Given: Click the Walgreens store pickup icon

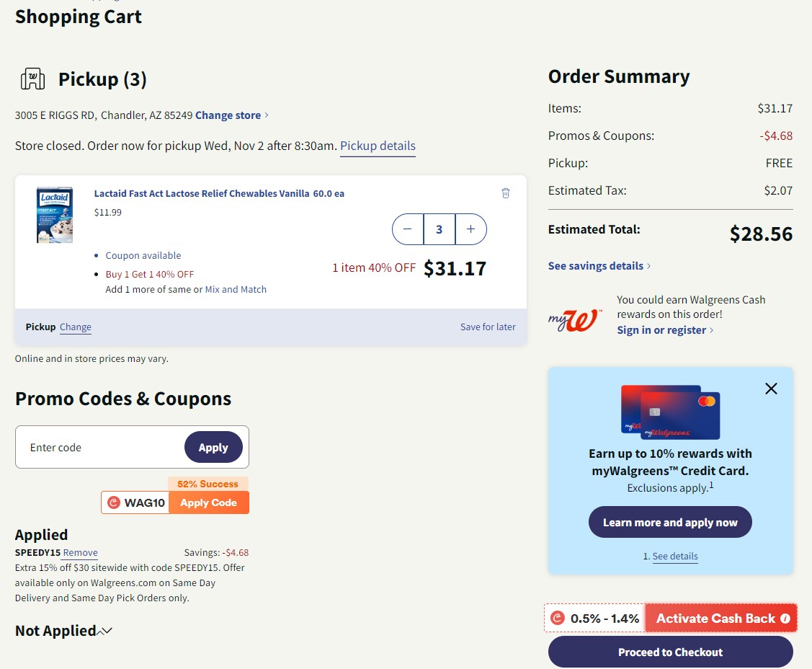Looking at the screenshot, I should tap(31, 79).
